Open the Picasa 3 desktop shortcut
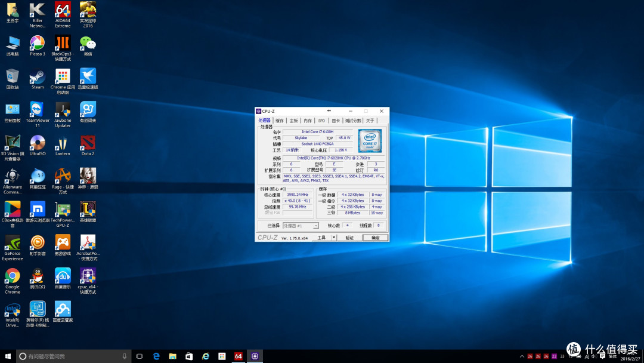Viewport: 644px width, 363px height. pyautogui.click(x=38, y=46)
